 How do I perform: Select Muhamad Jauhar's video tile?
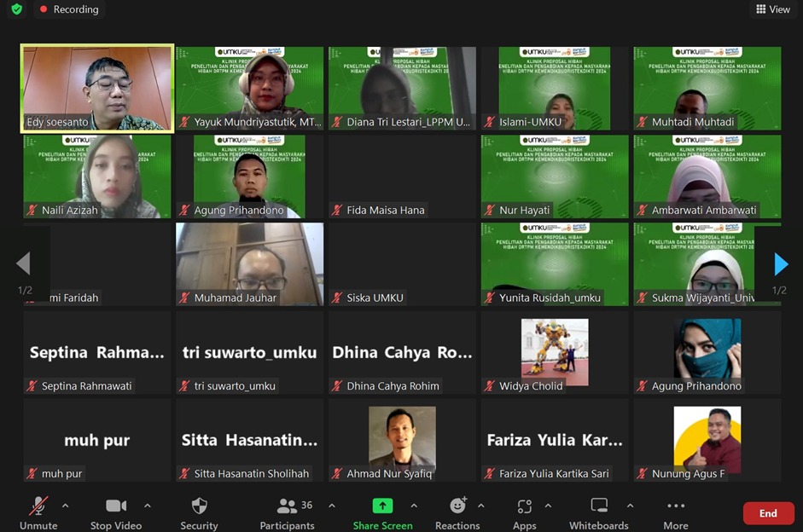pyautogui.click(x=249, y=263)
